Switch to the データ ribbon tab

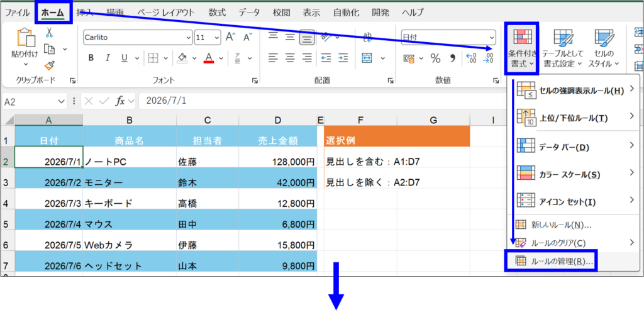point(249,13)
